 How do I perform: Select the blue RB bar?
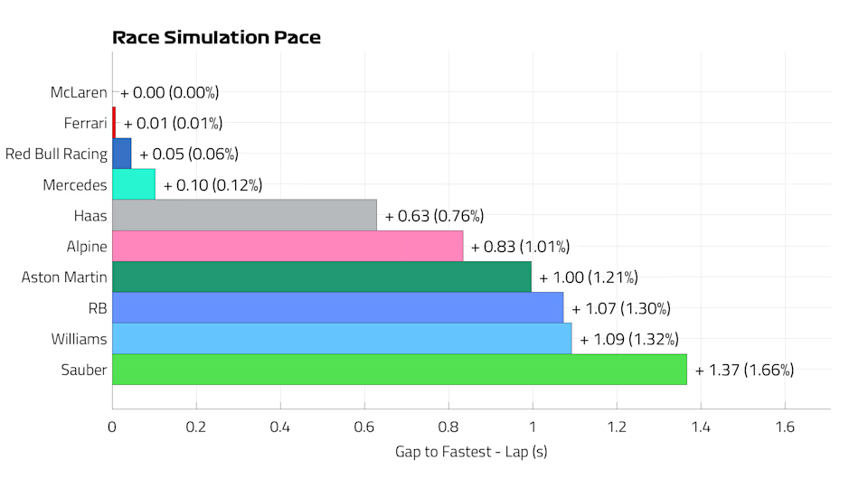(337, 308)
